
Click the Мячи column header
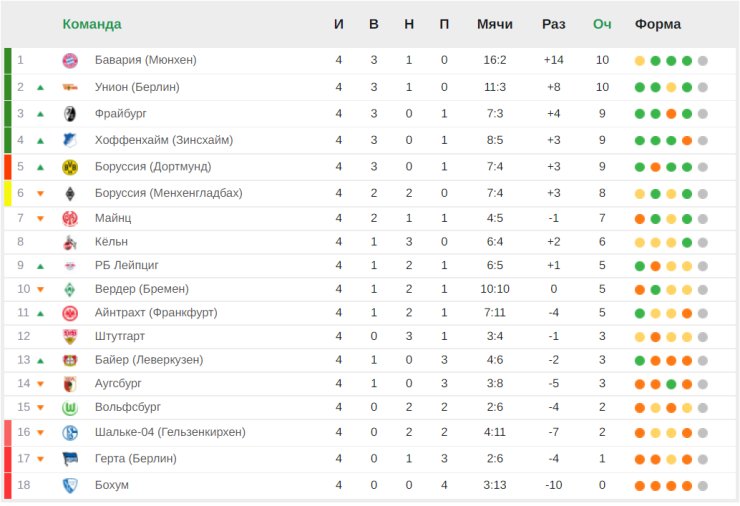[x=495, y=24]
